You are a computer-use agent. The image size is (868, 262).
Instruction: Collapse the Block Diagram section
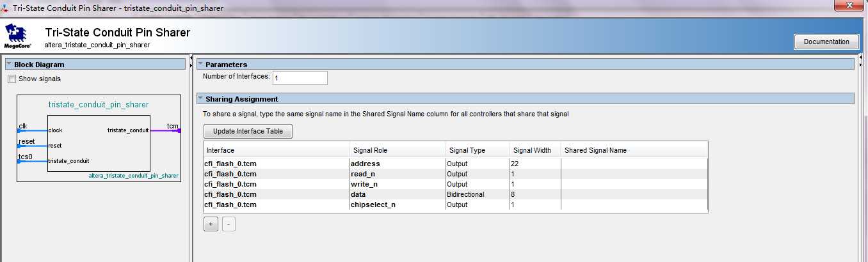(9, 65)
